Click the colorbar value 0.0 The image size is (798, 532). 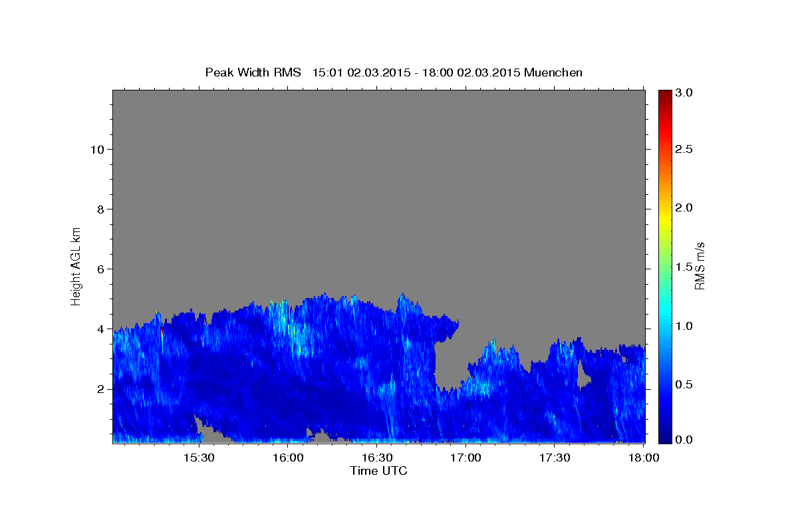683,440
